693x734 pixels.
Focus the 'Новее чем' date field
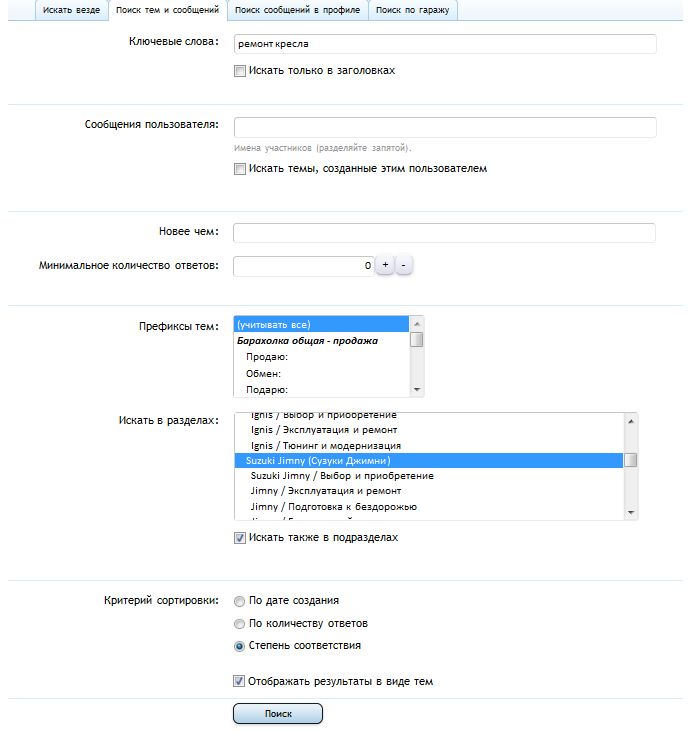[445, 233]
